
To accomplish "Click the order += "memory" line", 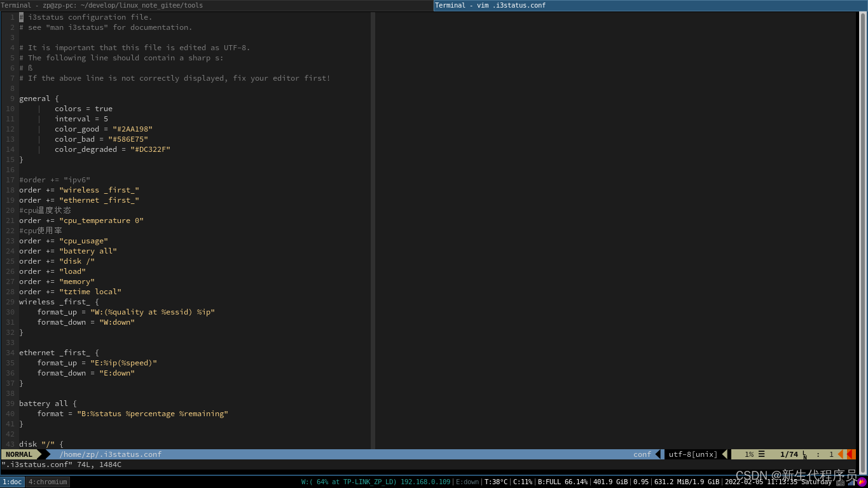I will [57, 281].
